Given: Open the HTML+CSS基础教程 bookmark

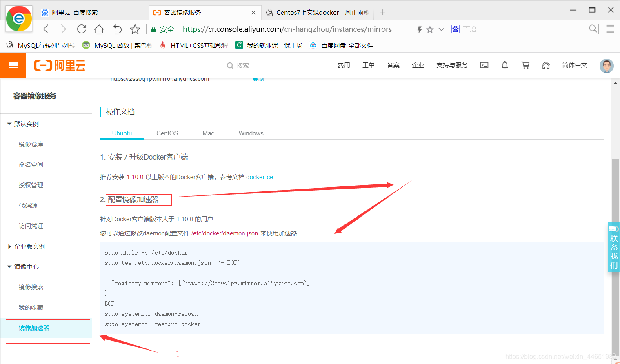Looking at the screenshot, I should [193, 45].
